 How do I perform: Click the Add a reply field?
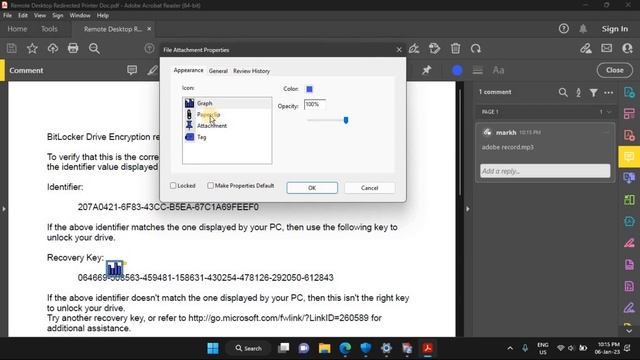[545, 171]
